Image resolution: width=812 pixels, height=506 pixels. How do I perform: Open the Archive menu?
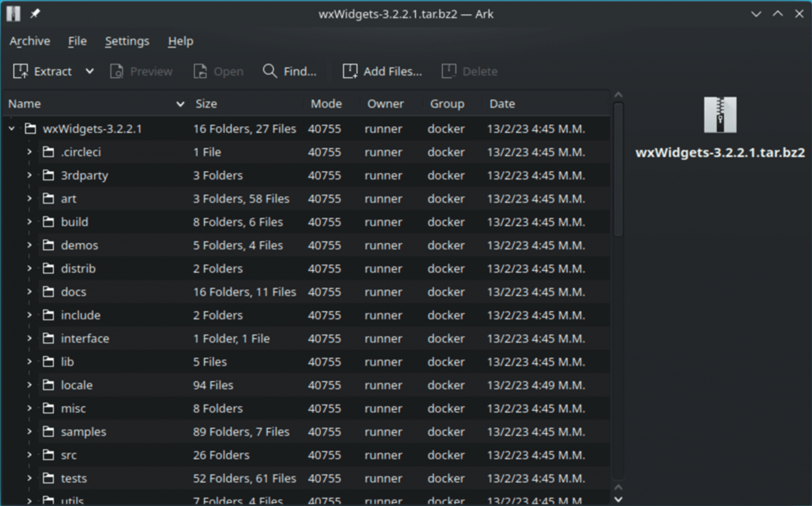coord(30,41)
